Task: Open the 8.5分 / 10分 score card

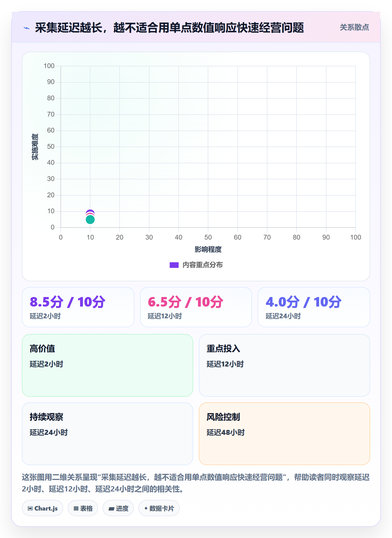Action: [78, 307]
